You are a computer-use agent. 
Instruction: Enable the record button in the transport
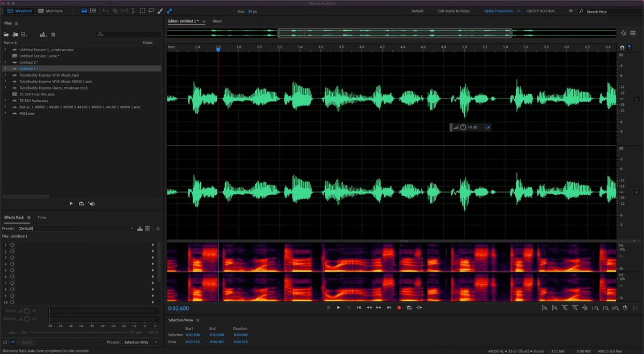coord(399,307)
